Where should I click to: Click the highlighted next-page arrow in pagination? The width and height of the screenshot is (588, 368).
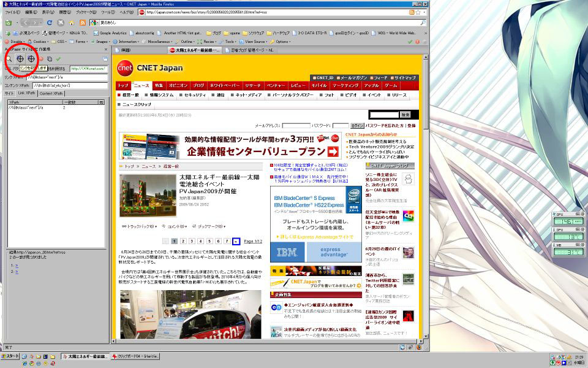[x=236, y=241]
